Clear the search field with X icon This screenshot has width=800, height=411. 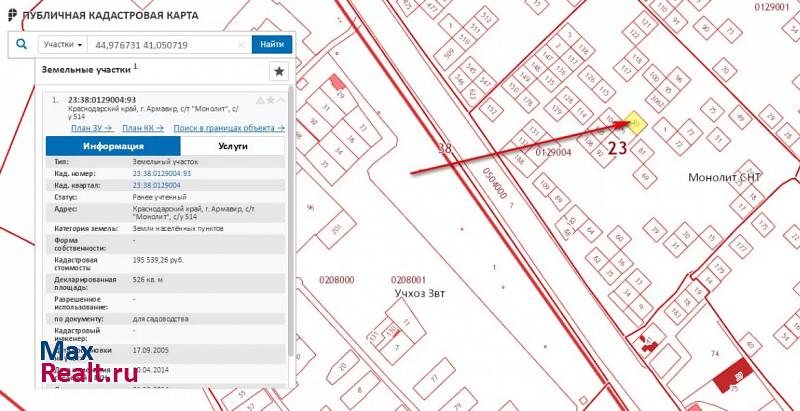tap(242, 45)
